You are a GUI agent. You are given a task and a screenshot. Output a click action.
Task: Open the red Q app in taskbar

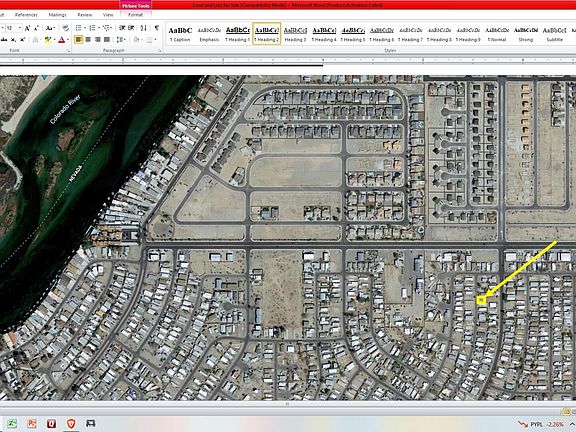click(x=52, y=423)
